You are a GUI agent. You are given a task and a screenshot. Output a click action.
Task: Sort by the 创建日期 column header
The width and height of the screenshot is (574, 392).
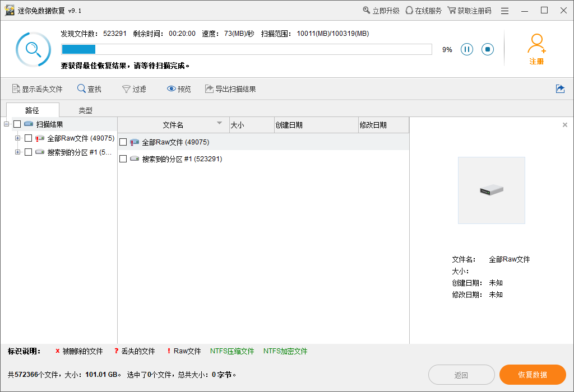[x=316, y=125]
